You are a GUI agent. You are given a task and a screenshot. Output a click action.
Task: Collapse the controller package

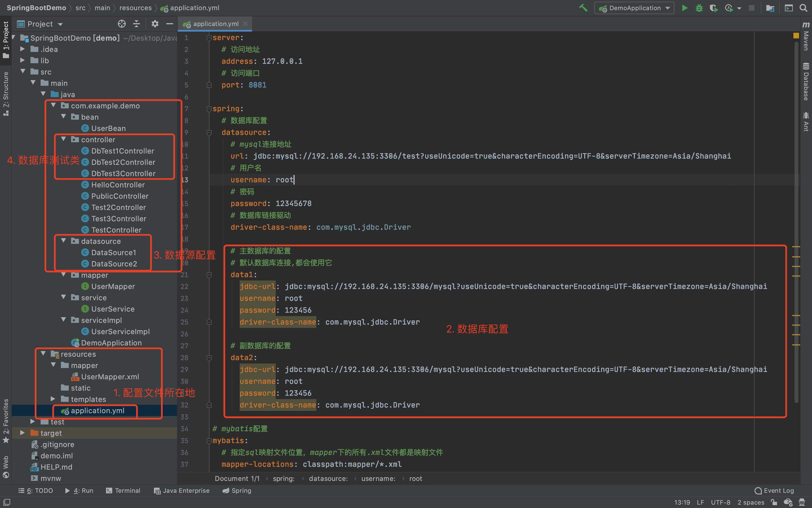pos(63,139)
